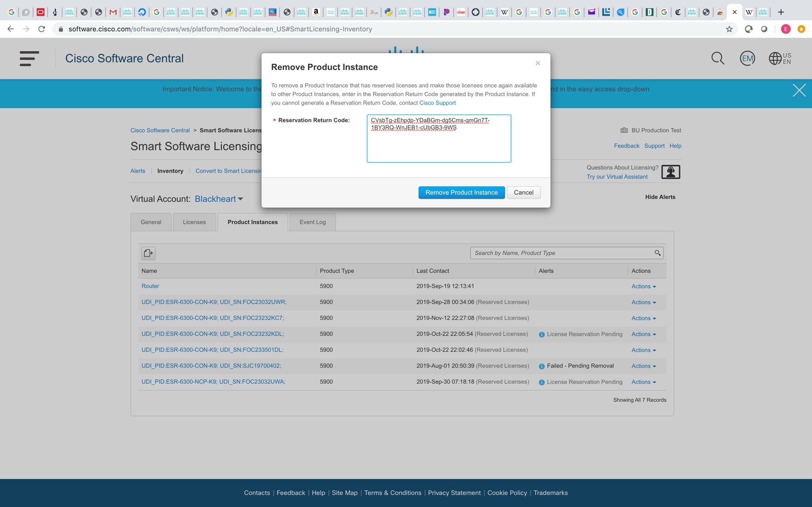Click the info icon beside Failed - Pending Removal

541,366
